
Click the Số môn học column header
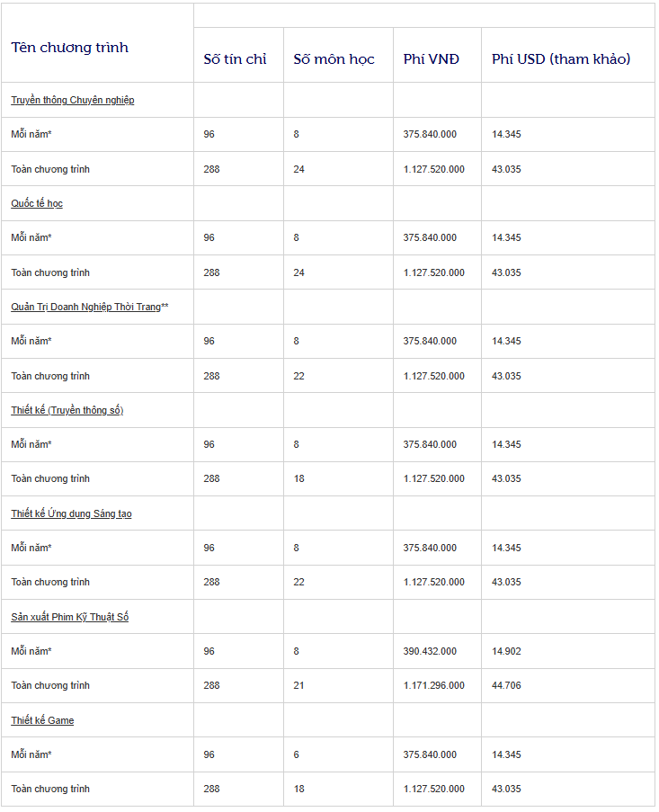click(334, 59)
